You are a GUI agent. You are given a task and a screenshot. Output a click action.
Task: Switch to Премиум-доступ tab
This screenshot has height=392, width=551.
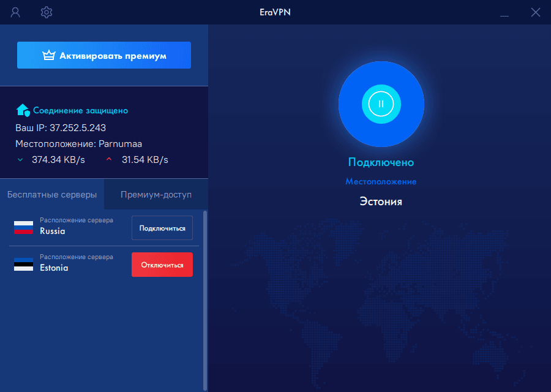156,194
